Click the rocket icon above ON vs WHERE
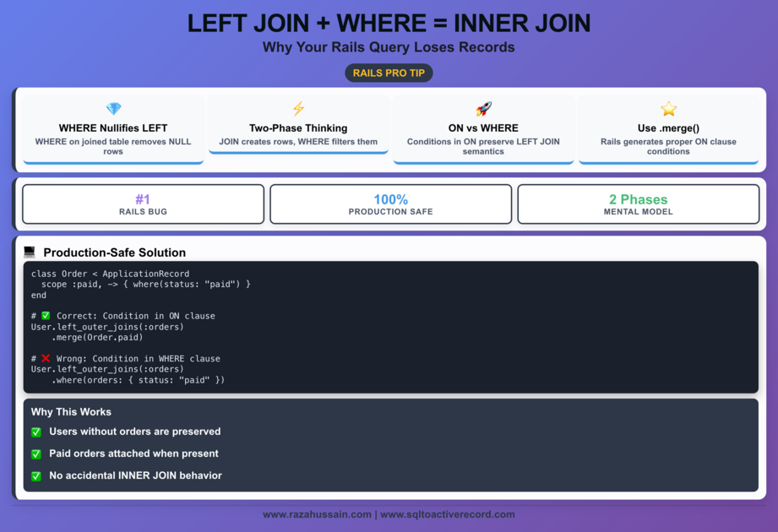This screenshot has width=778, height=532. (x=484, y=109)
